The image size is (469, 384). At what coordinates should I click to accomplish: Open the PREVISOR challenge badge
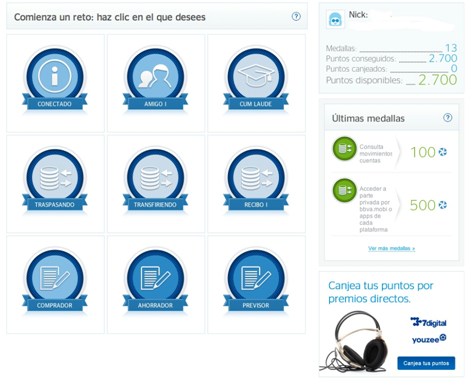[256, 282]
